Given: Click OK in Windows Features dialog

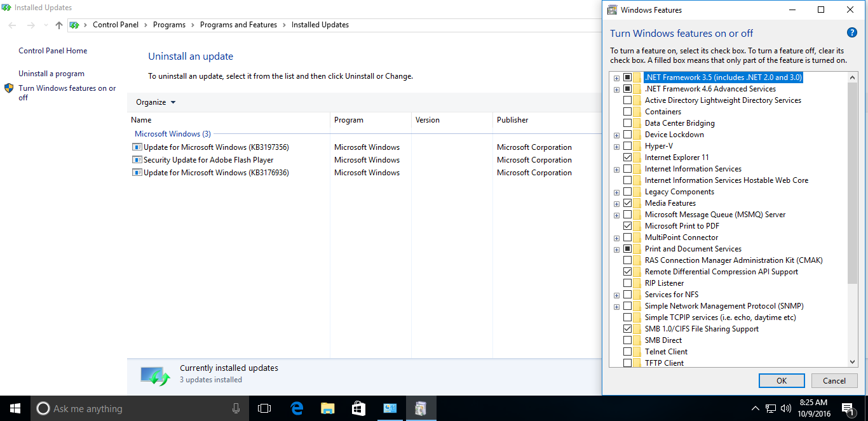Looking at the screenshot, I should click(782, 380).
